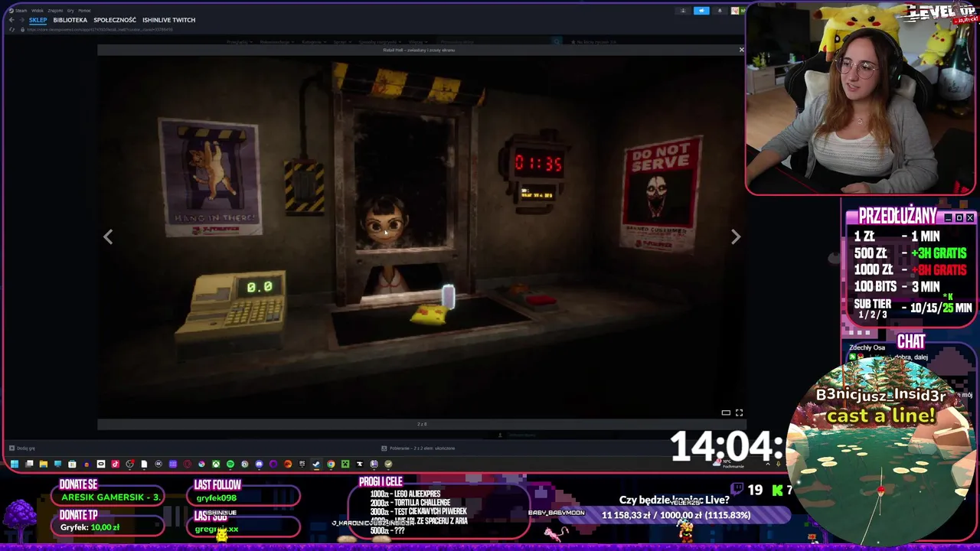
Task: Open Task View on the taskbar
Action: (x=29, y=464)
